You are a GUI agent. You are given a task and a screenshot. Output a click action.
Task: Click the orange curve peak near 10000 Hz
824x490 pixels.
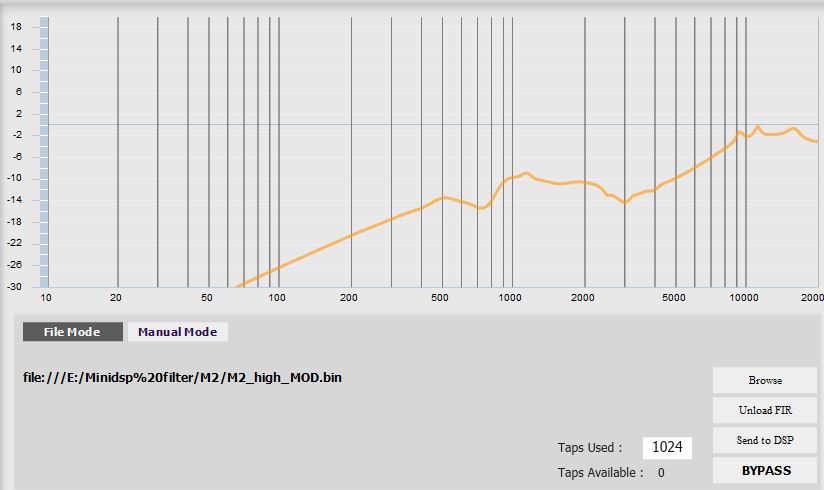tap(757, 127)
